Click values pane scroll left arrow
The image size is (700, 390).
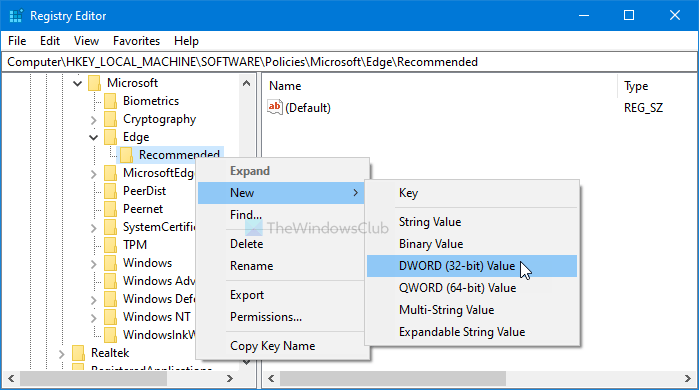(x=271, y=379)
